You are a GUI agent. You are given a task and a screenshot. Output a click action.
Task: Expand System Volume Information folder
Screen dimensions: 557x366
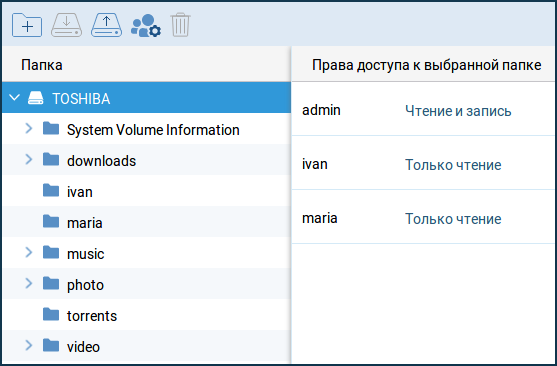(29, 128)
